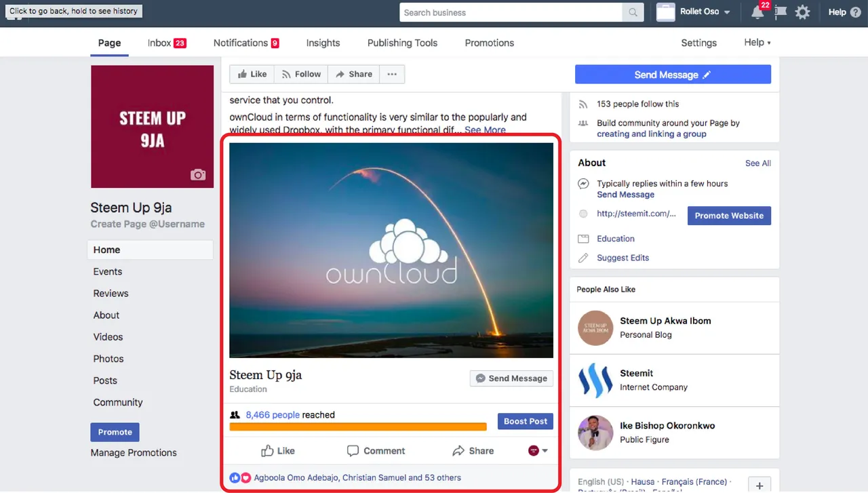Image resolution: width=868 pixels, height=493 pixels.
Task: Click the See All link in About
Action: pos(758,163)
